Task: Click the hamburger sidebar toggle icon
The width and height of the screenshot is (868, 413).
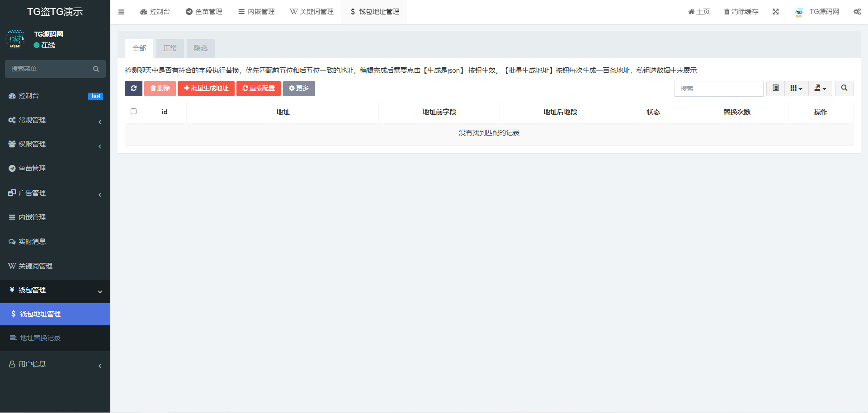Action: click(x=121, y=12)
